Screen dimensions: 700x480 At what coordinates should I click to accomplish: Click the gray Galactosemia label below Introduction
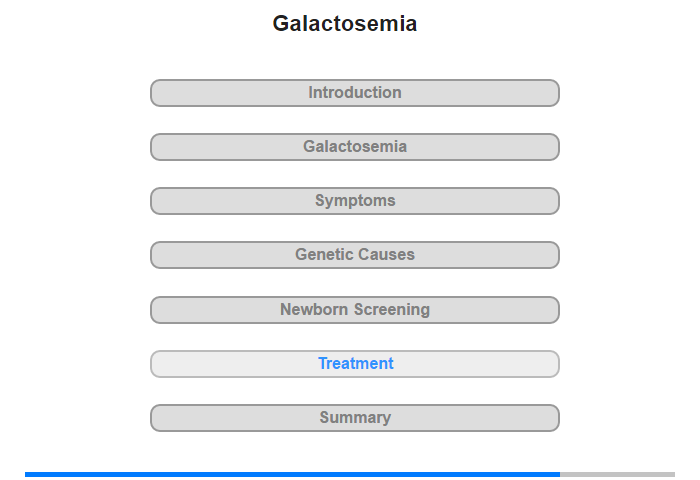click(355, 146)
